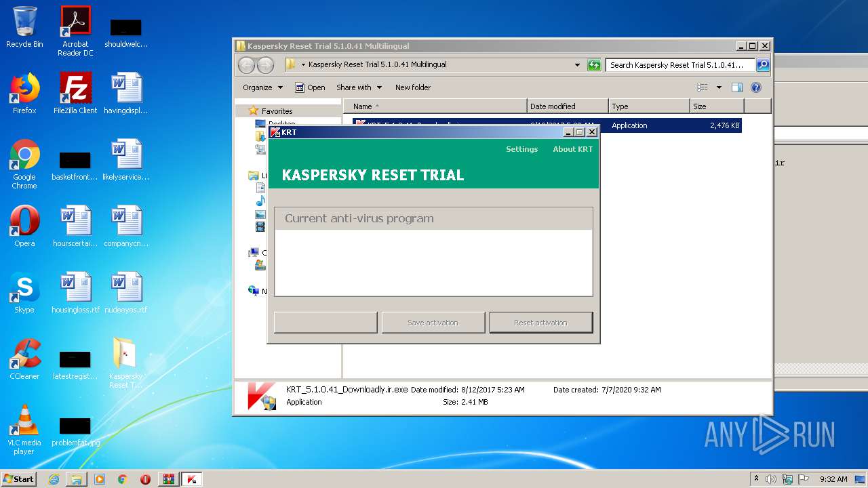Image resolution: width=868 pixels, height=488 pixels.
Task: Select shouldwelc desktop file
Action: pyautogui.click(x=126, y=34)
